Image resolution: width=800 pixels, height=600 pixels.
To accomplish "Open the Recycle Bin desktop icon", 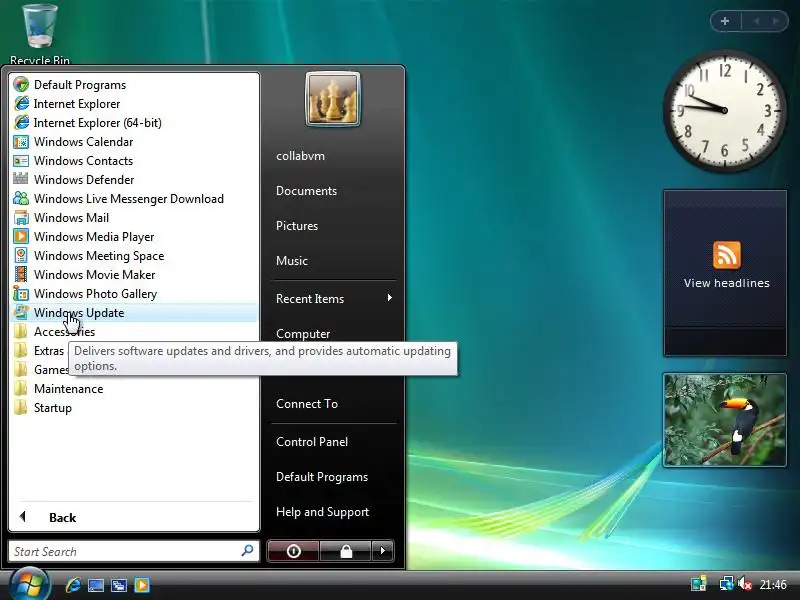I will tap(40, 33).
